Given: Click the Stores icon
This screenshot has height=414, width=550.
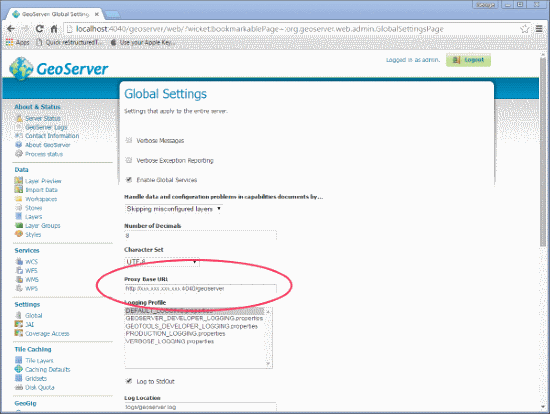Looking at the screenshot, I should tap(19, 207).
